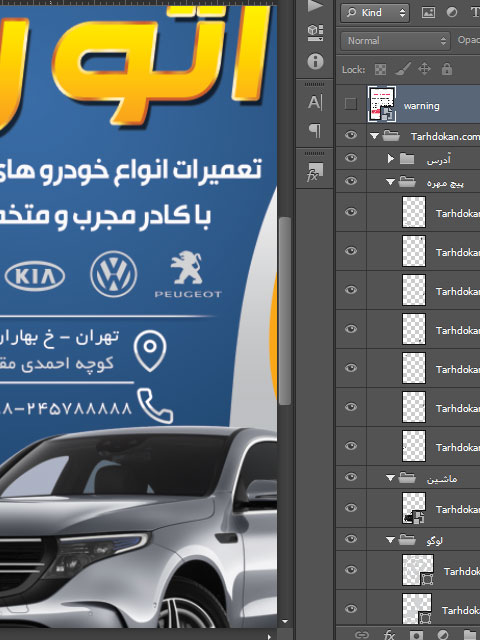The height and width of the screenshot is (640, 480).
Task: Collapse the لوگو group
Action: (x=390, y=540)
